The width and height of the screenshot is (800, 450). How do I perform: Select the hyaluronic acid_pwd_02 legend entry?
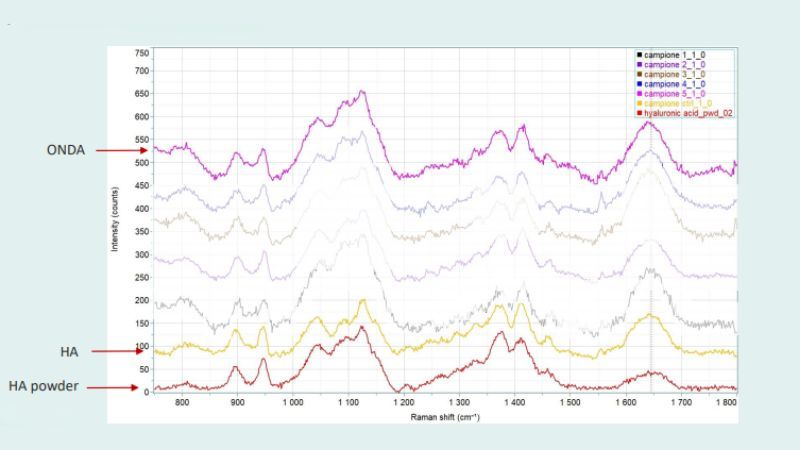click(x=685, y=113)
